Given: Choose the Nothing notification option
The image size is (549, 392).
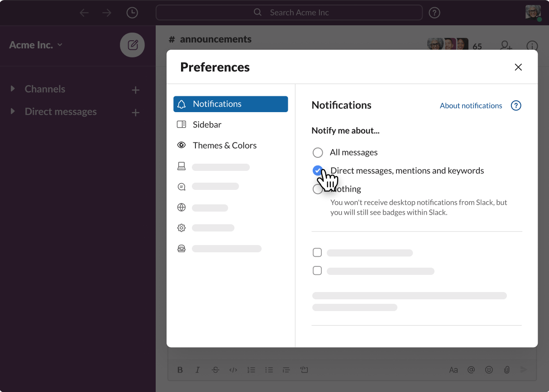Looking at the screenshot, I should (318, 189).
